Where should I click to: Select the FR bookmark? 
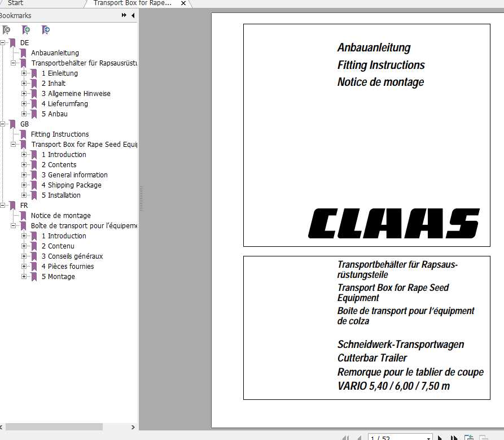[x=24, y=205]
